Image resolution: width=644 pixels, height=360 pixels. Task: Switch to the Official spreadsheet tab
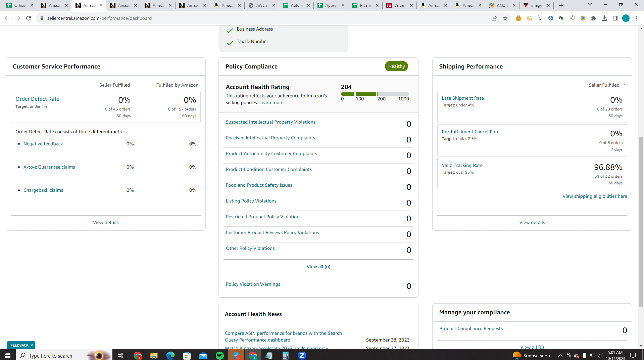(20, 5)
